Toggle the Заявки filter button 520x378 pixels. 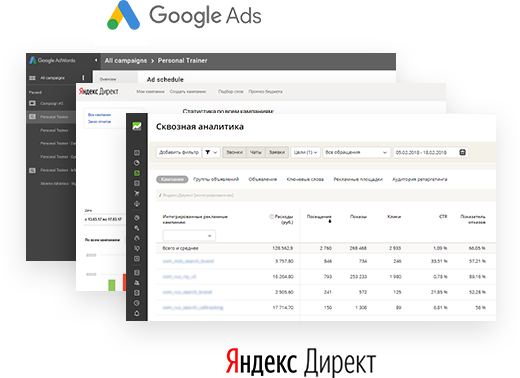[x=277, y=152]
